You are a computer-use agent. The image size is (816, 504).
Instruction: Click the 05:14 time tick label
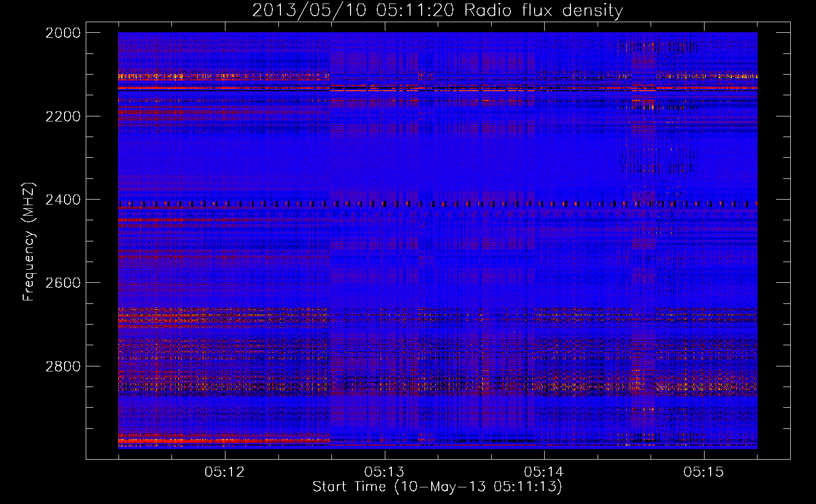pos(544,472)
